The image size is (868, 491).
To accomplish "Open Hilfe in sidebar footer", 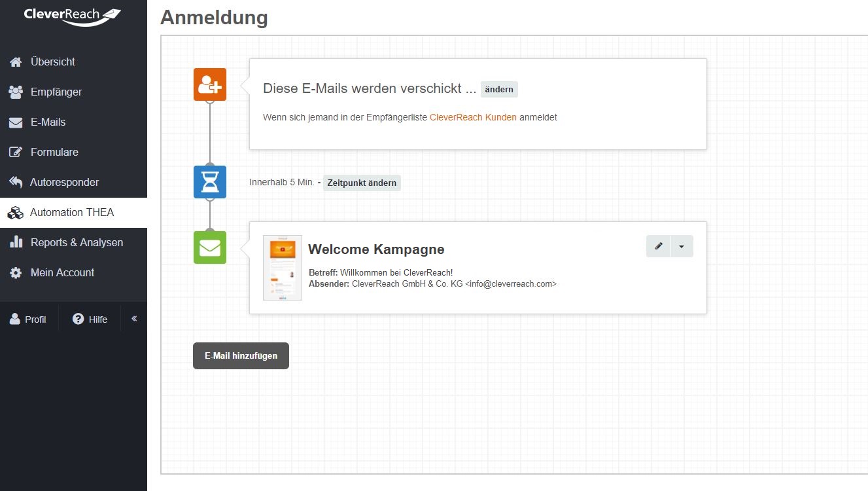I will pos(90,319).
